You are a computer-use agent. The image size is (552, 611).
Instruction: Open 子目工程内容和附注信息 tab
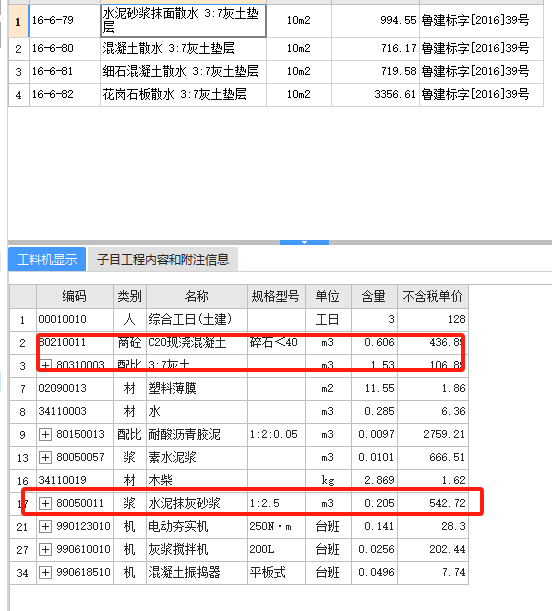(x=163, y=259)
